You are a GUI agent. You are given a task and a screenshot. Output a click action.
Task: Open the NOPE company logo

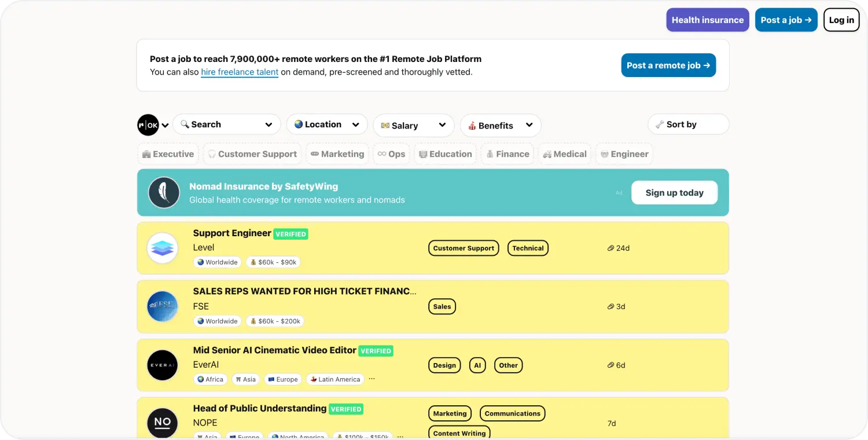(x=162, y=423)
